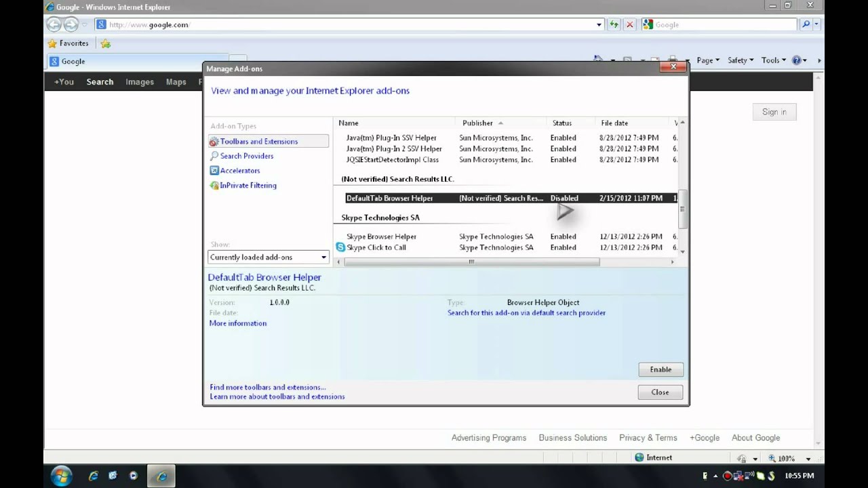Click the Refresh page icon
Viewport: 868px width, 488px height.
click(614, 24)
